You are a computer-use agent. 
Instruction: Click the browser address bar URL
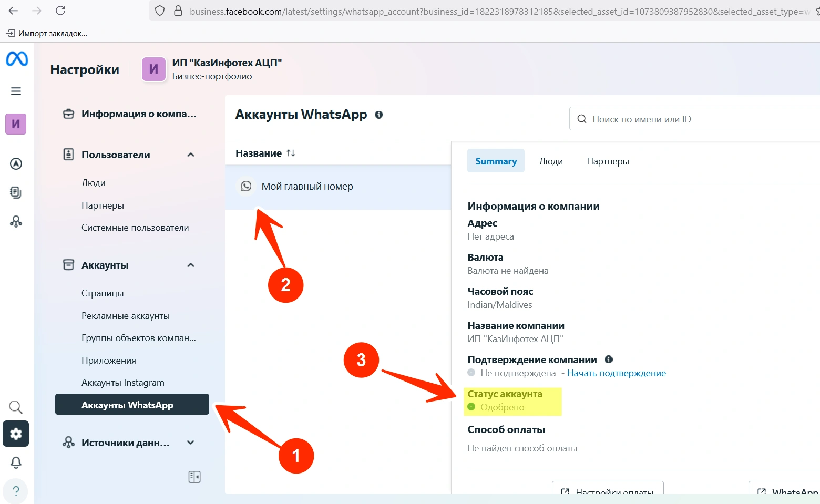point(499,11)
